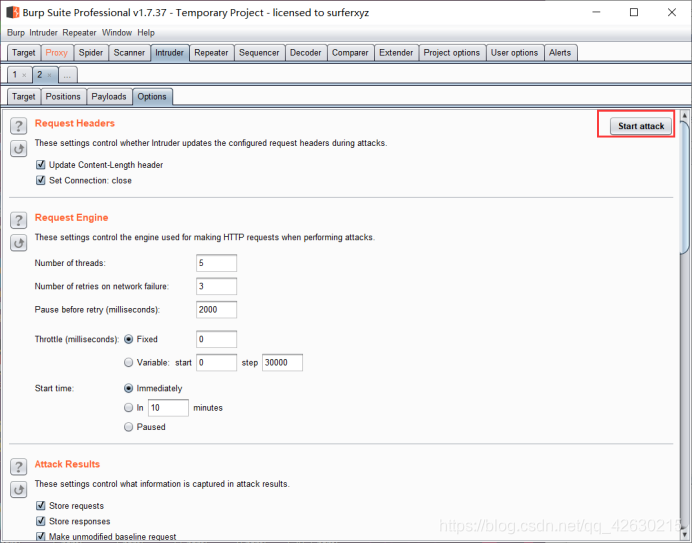
Task: Open the Project options tab
Action: tap(451, 53)
